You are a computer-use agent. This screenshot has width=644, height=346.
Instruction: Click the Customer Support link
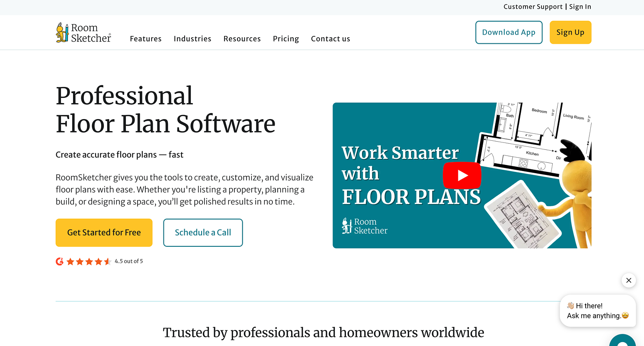[533, 6]
